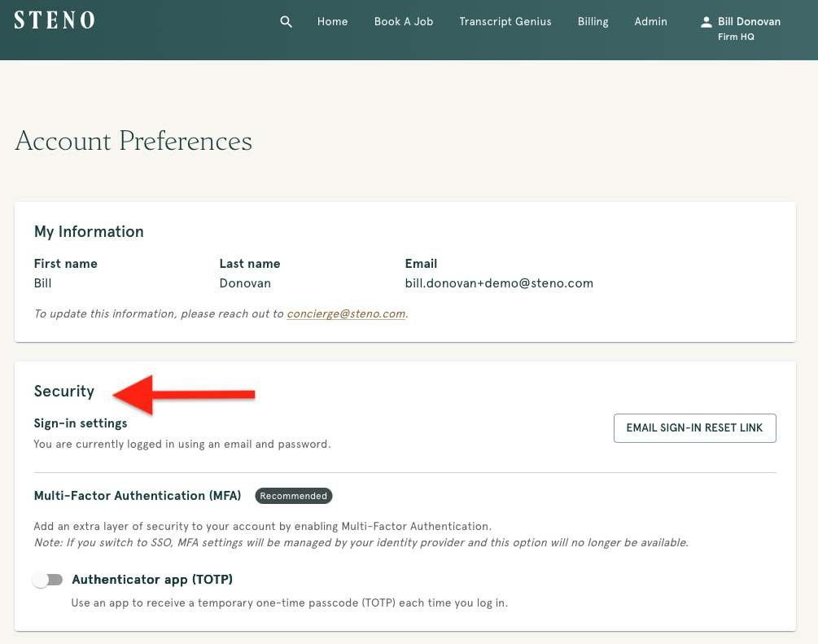Select the Account Preferences page heading
This screenshot has height=644, width=818.
133,141
